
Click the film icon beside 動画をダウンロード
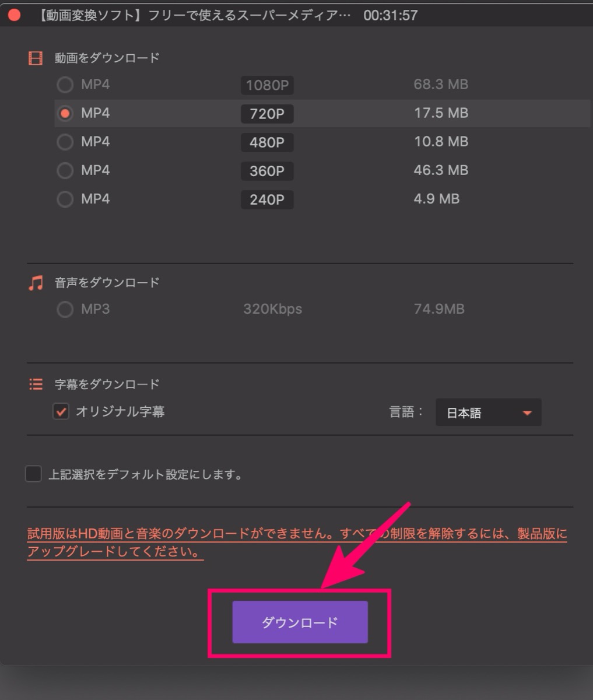(x=36, y=58)
